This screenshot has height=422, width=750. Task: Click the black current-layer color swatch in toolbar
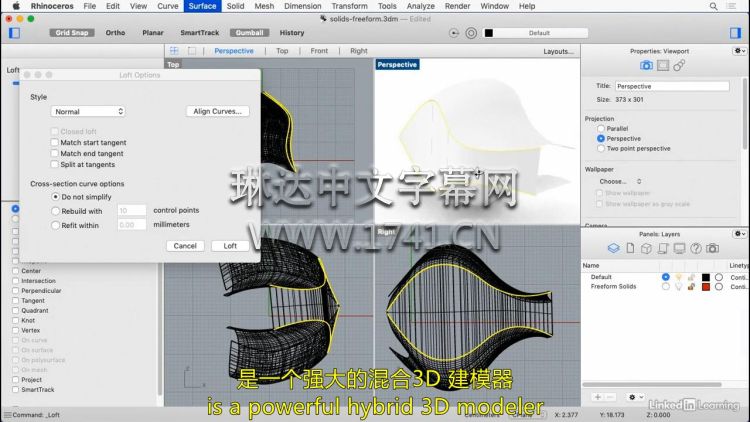pos(488,33)
